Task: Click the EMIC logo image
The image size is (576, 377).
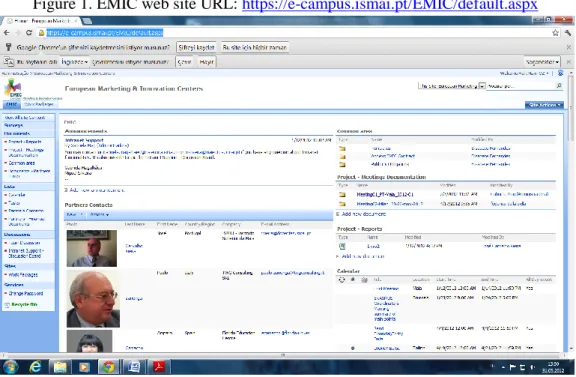Action: coord(13,89)
